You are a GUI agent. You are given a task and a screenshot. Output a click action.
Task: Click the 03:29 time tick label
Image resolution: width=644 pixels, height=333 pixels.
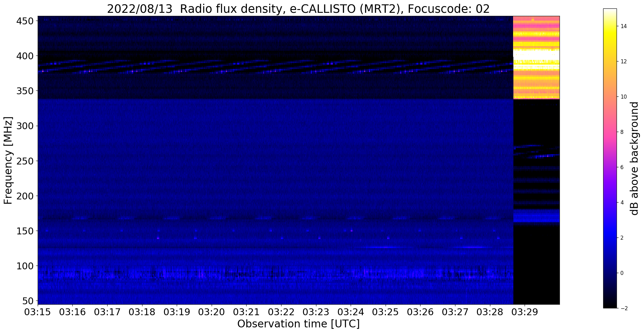click(x=525, y=312)
